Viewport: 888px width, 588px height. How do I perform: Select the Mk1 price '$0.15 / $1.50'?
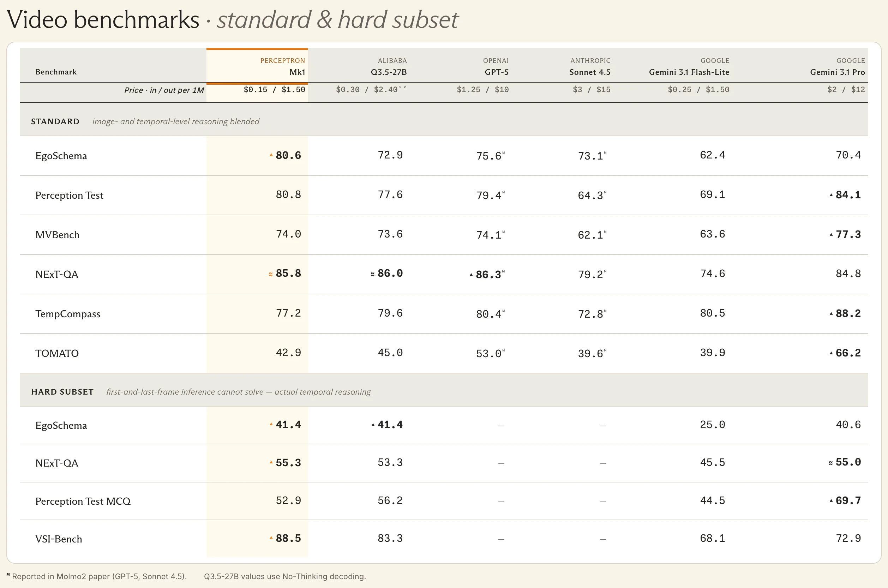[275, 90]
